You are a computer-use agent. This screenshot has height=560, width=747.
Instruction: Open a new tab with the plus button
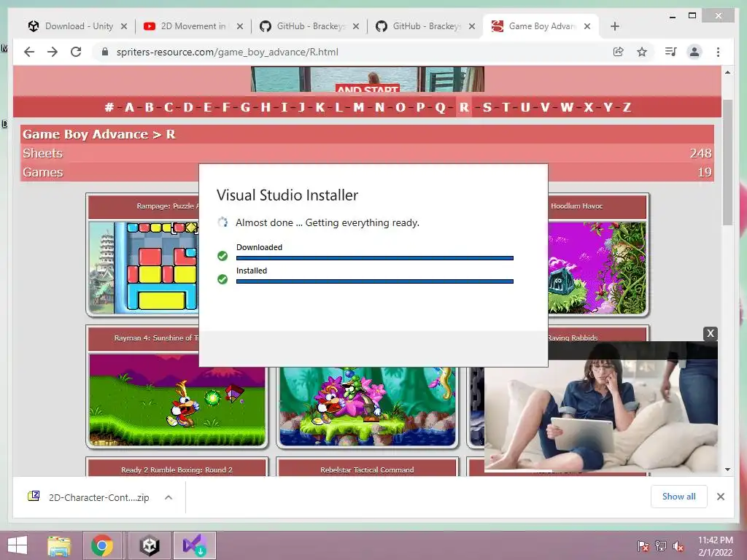(614, 26)
